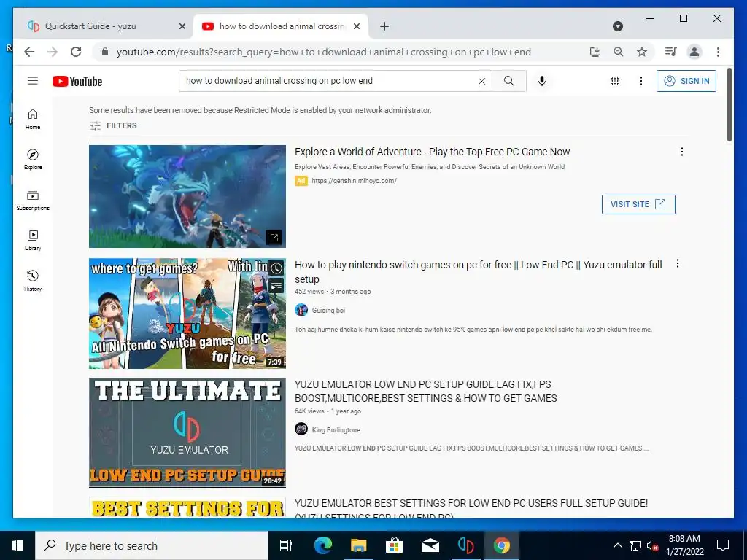Select the YouTube search results tab
Image resolution: width=747 pixels, height=560 pixels.
pos(280,26)
